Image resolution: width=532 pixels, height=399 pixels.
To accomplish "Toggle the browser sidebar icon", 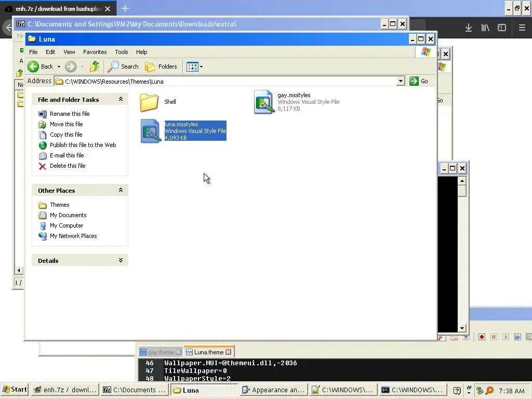I will click(x=502, y=28).
